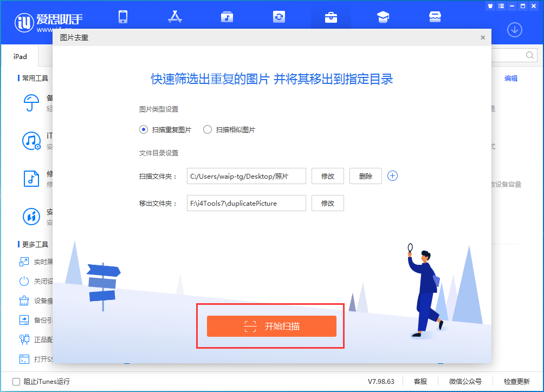Click the 客服 link
The width and height of the screenshot is (544, 392).
point(420,382)
